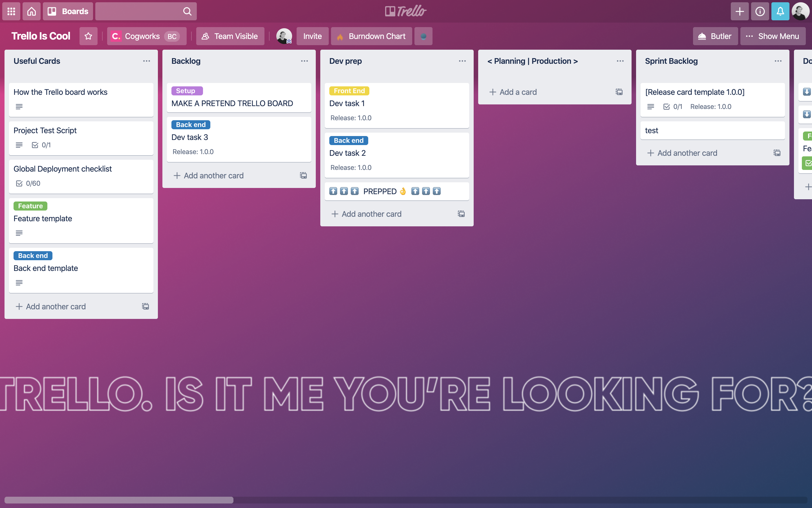The image size is (812, 508).
Task: Open the apps grid menu icon
Action: pyautogui.click(x=11, y=11)
